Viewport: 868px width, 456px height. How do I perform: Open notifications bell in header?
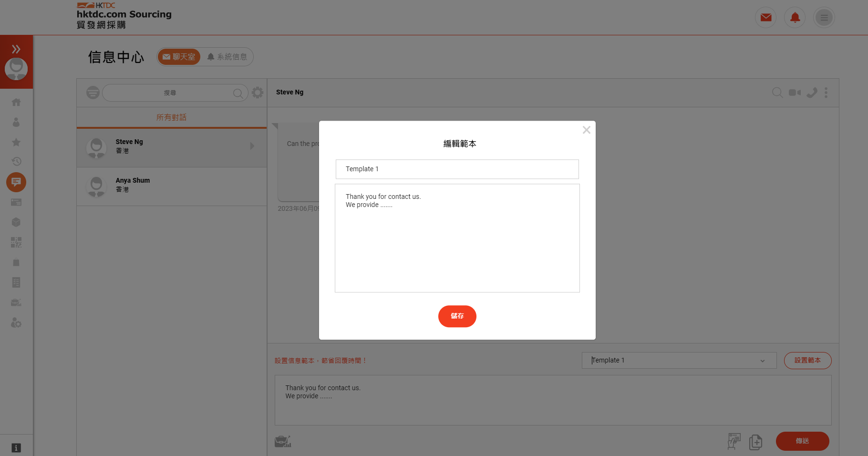coord(795,18)
